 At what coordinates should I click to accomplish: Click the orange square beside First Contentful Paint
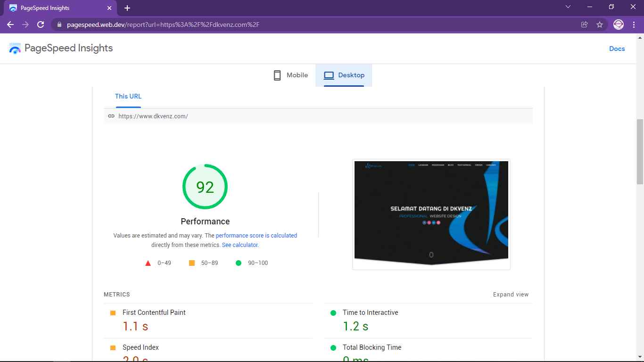pyautogui.click(x=113, y=313)
